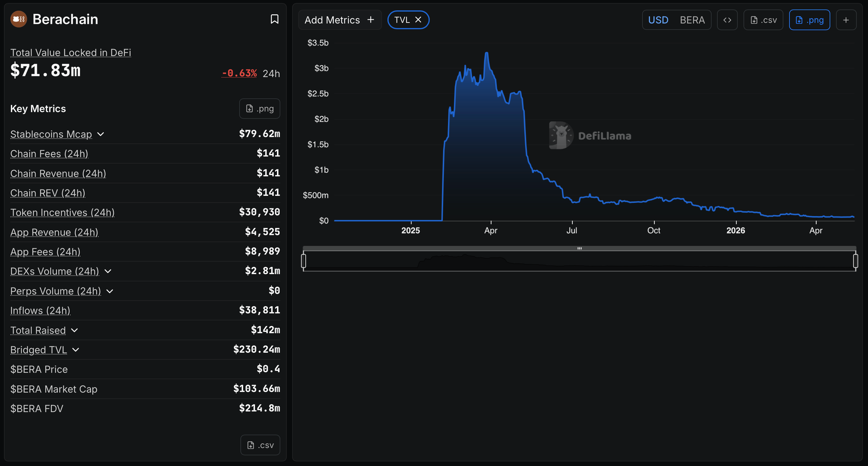The width and height of the screenshot is (868, 466).
Task: Click the $142m total raised value
Action: [x=266, y=330]
